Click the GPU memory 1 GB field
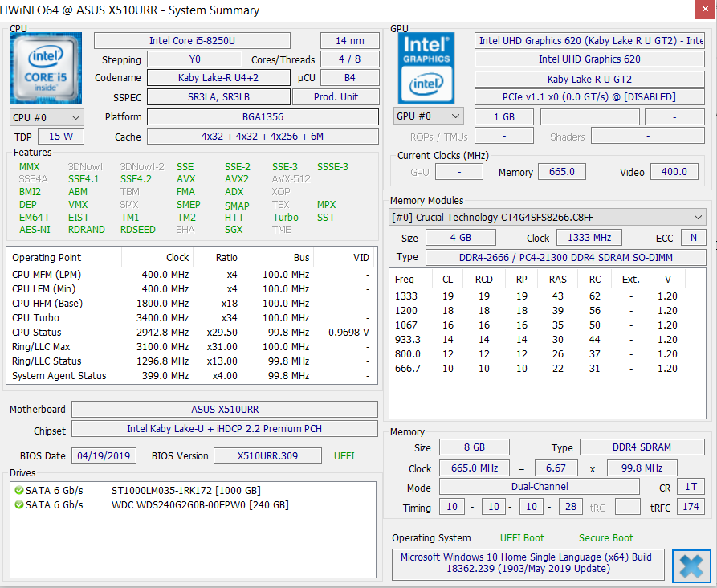Screen dimensions: 717x588 point(504,116)
